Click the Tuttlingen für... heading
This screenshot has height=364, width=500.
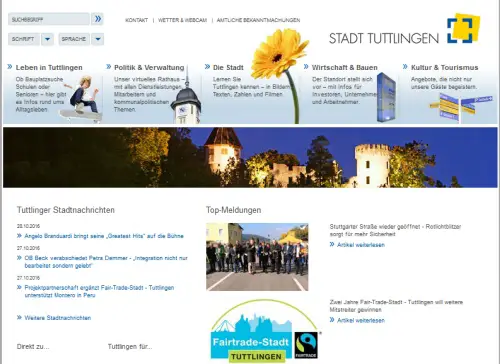click(130, 347)
